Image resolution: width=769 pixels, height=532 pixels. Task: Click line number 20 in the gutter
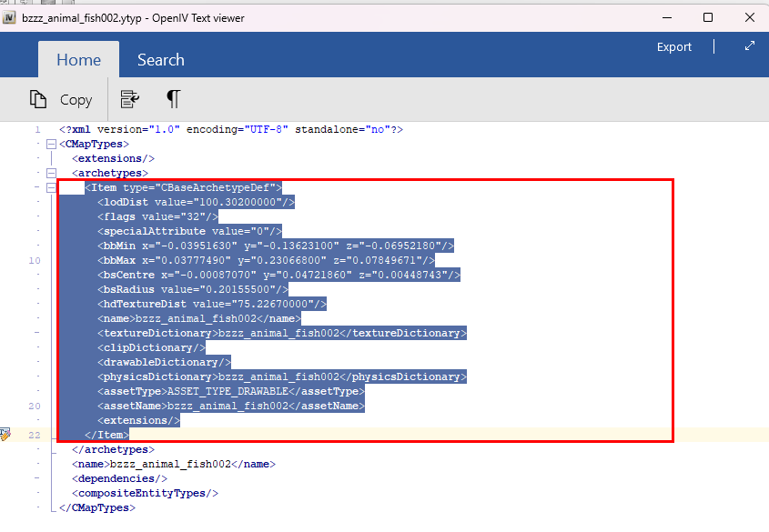pyautogui.click(x=35, y=406)
